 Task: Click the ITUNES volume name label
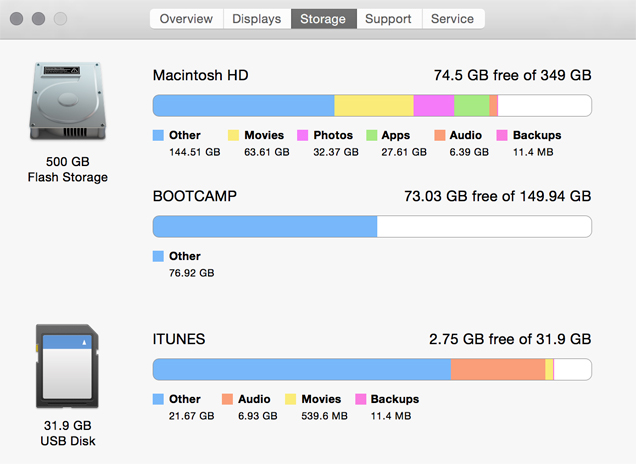[179, 339]
